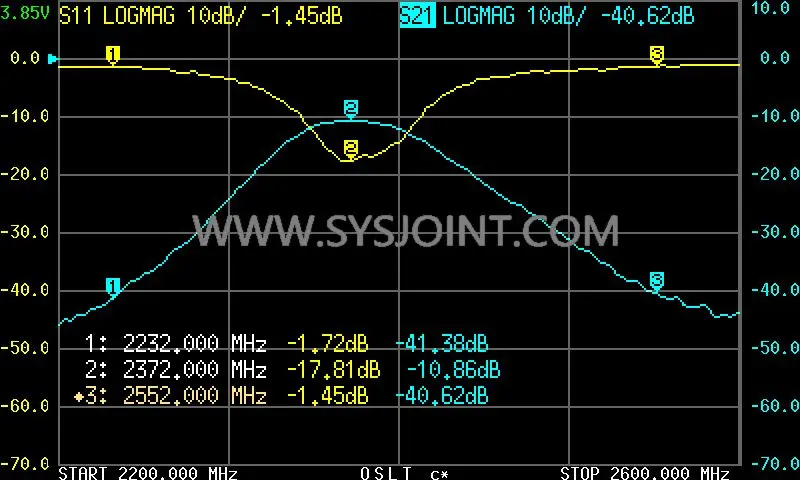Select active marker 3 row 2552.000 MHz
The image size is (800, 480).
(281, 395)
